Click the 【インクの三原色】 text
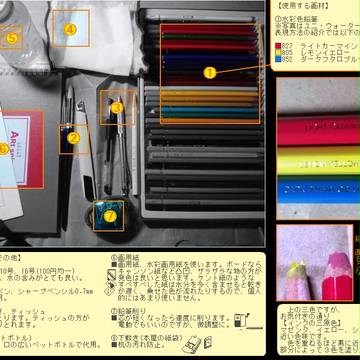 click(x=311, y=323)
